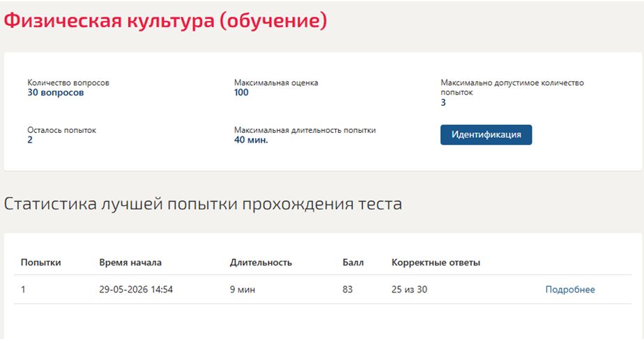Click the start time 29-05-2026 14:54 cell
Viewport: 644px width, 339px height.
(x=136, y=290)
